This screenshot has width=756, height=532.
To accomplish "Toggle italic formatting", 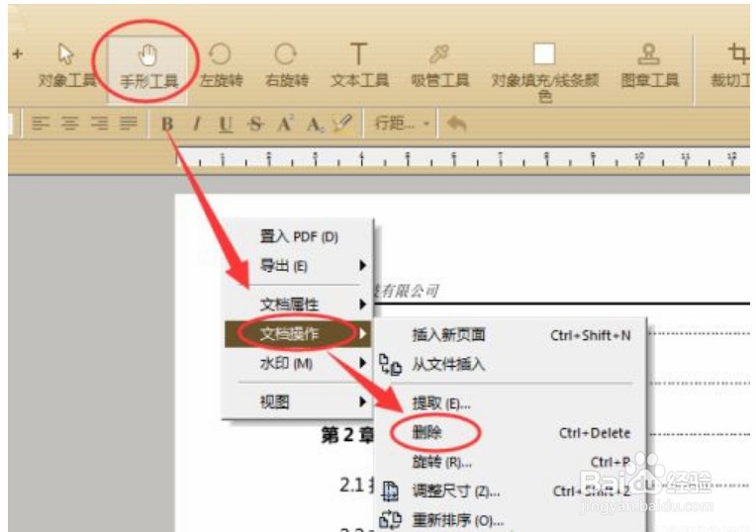I will (x=196, y=124).
